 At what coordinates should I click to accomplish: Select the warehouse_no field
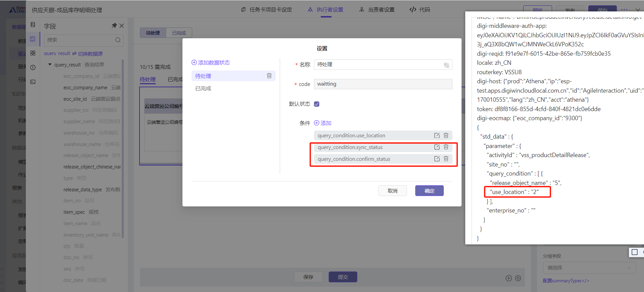pos(92,133)
